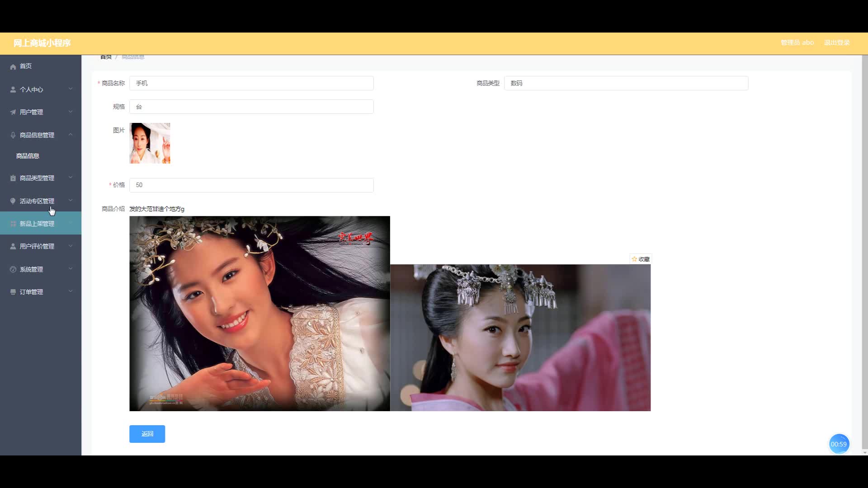Click the 退出登录 link
The height and width of the screenshot is (488, 868).
pos(837,42)
